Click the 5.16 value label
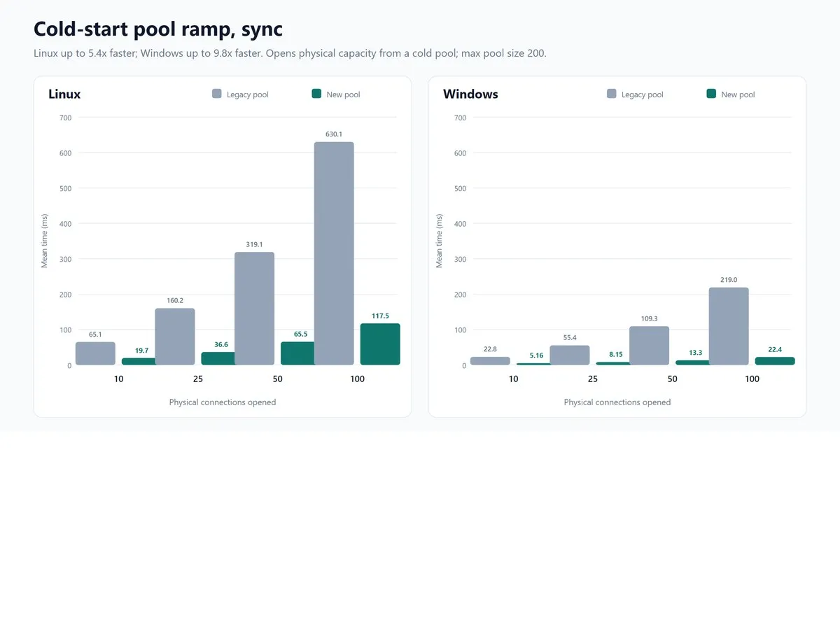Viewport: 840px width, 627px height. click(536, 355)
